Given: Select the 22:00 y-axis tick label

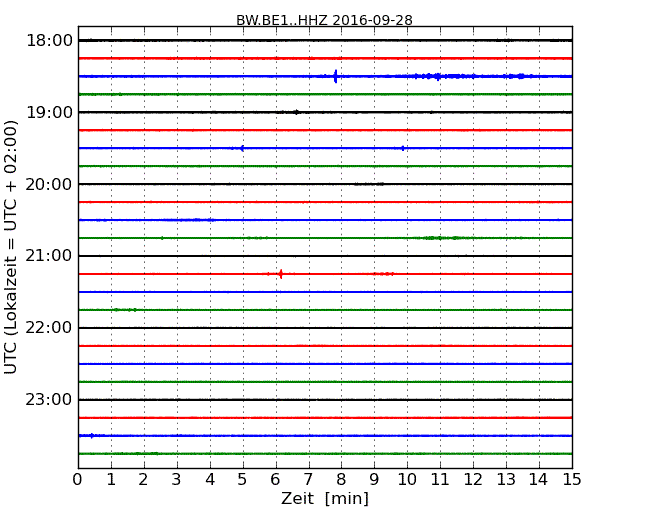Looking at the screenshot, I should 49,328.
